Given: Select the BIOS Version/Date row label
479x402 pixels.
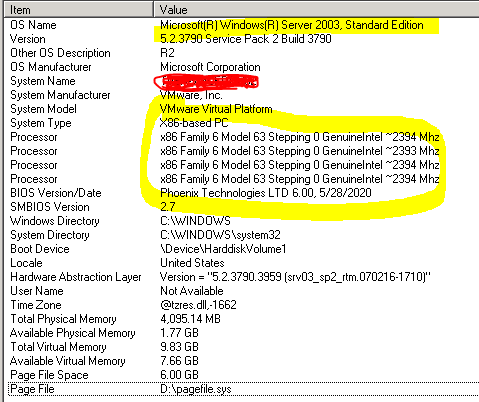Looking at the screenshot, I should [56, 193].
